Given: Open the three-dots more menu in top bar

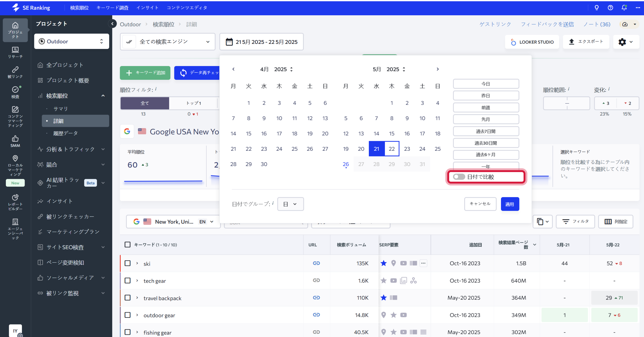Looking at the screenshot, I should click(x=638, y=8).
